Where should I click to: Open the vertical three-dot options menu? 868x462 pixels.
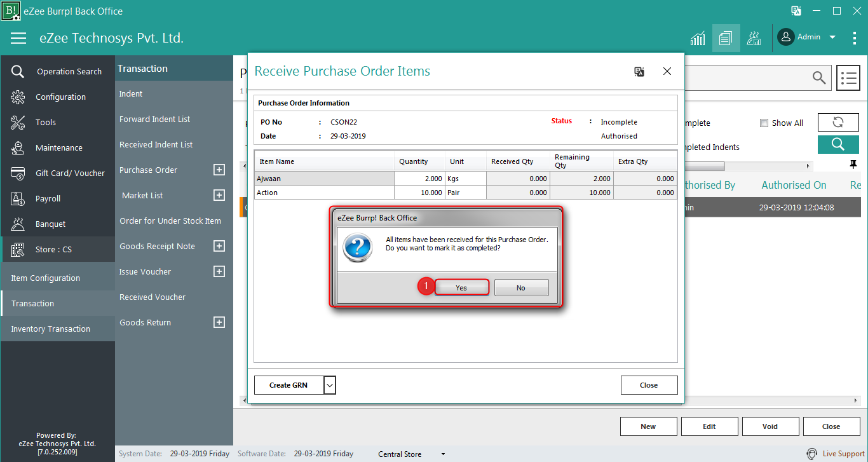pyautogui.click(x=855, y=38)
